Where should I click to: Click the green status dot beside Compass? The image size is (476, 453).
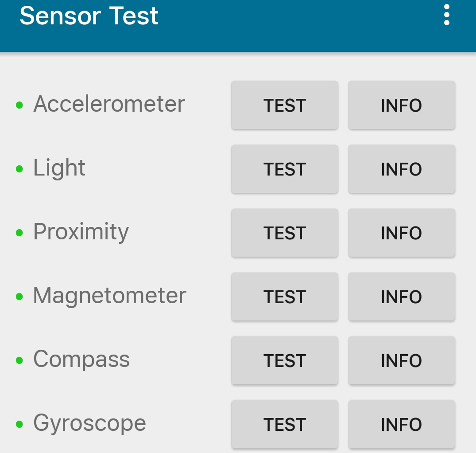point(19,359)
